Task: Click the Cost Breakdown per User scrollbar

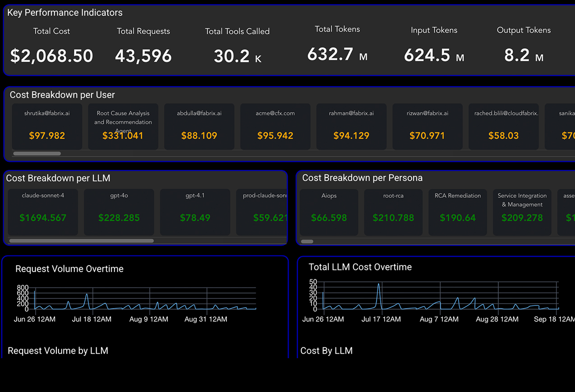Action: tap(37, 154)
